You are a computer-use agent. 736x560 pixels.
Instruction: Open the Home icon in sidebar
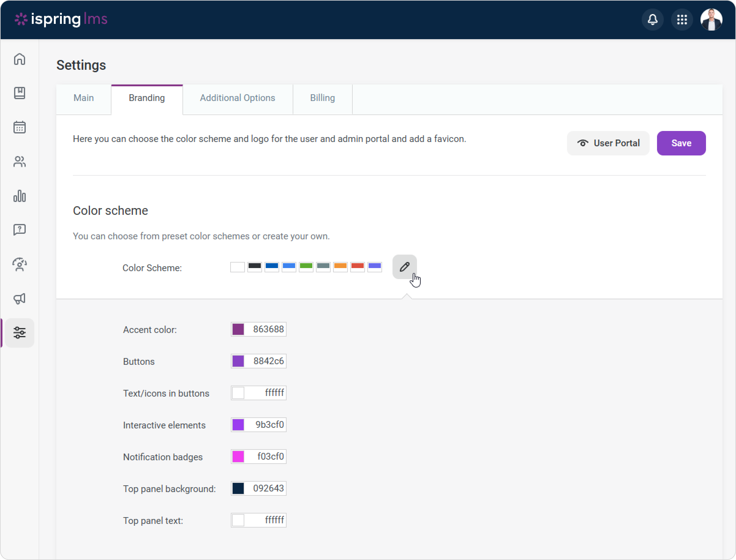(20, 59)
